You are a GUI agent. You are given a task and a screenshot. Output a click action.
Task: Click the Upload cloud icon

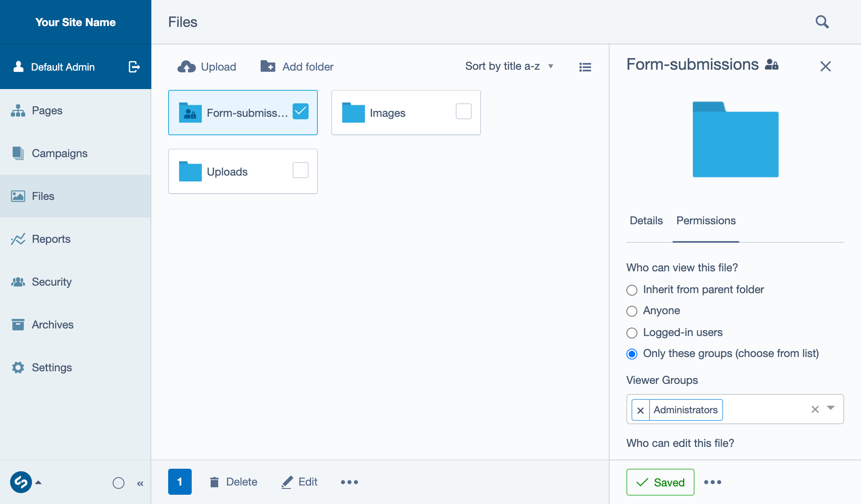[187, 67]
